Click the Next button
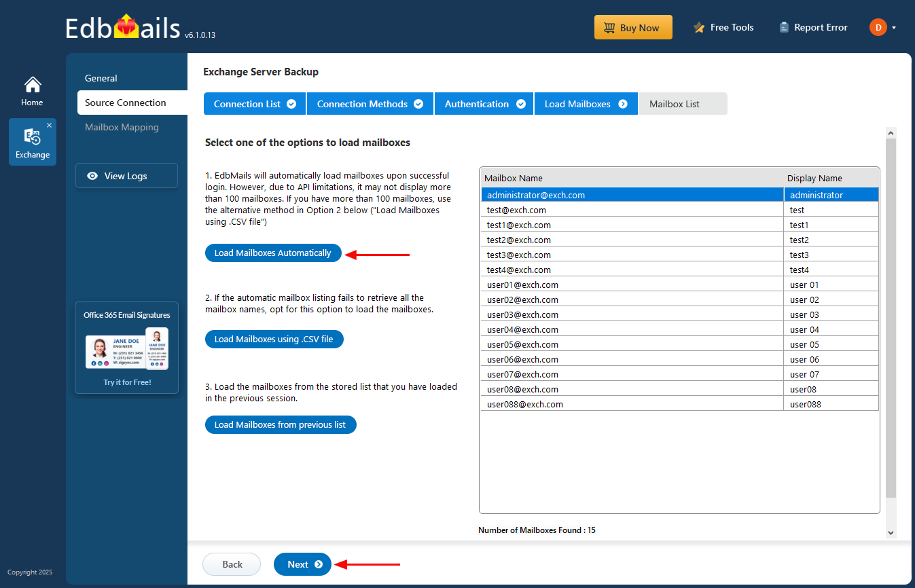915x588 pixels. 302,564
